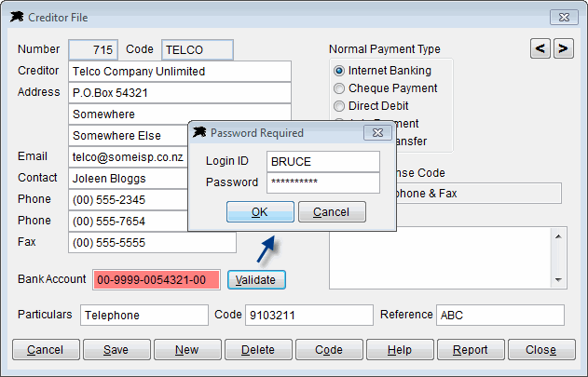This screenshot has height=377, width=588.
Task: Click expense code Phone & Fax field
Action: [479, 194]
